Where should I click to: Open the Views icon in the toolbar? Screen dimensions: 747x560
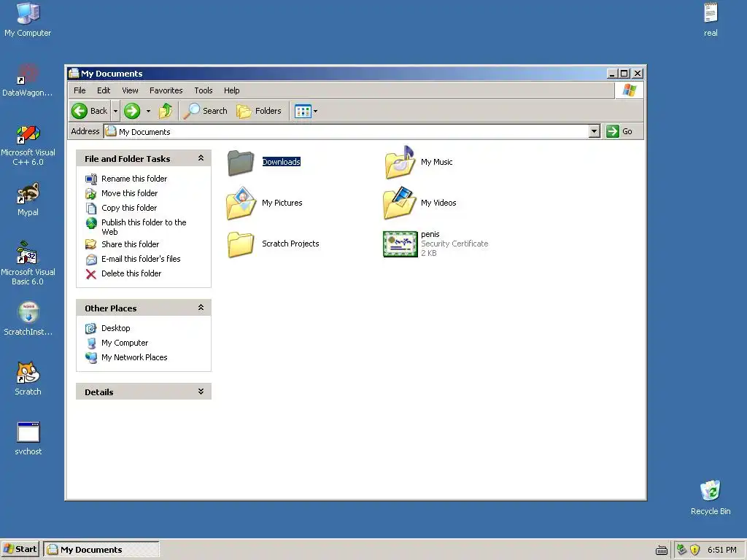pyautogui.click(x=303, y=111)
